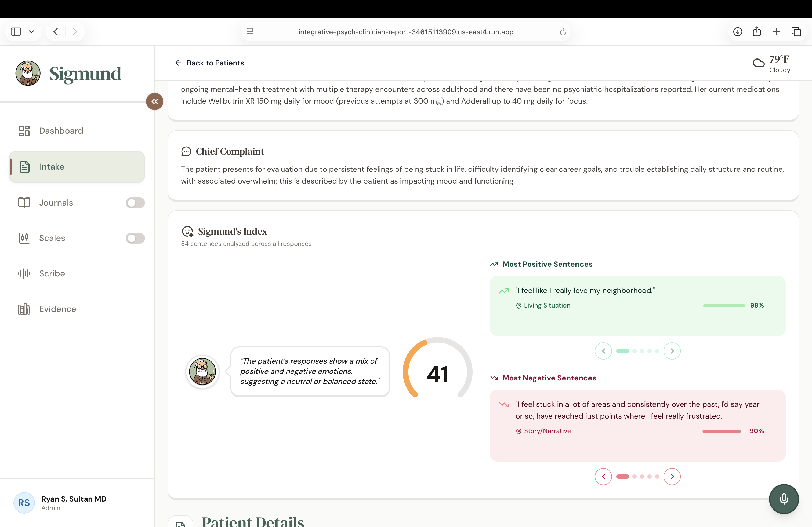Select second dot in negative sentences carousel
The width and height of the screenshot is (812, 527).
coord(634,477)
